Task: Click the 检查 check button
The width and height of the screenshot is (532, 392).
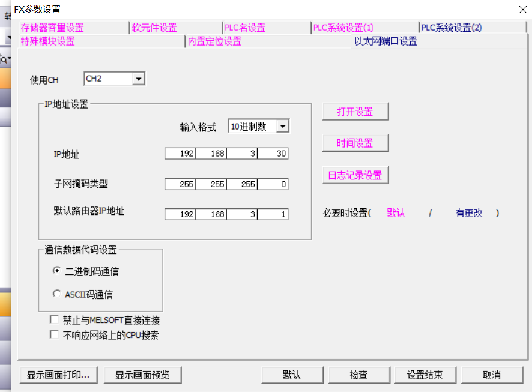Action: point(358,375)
